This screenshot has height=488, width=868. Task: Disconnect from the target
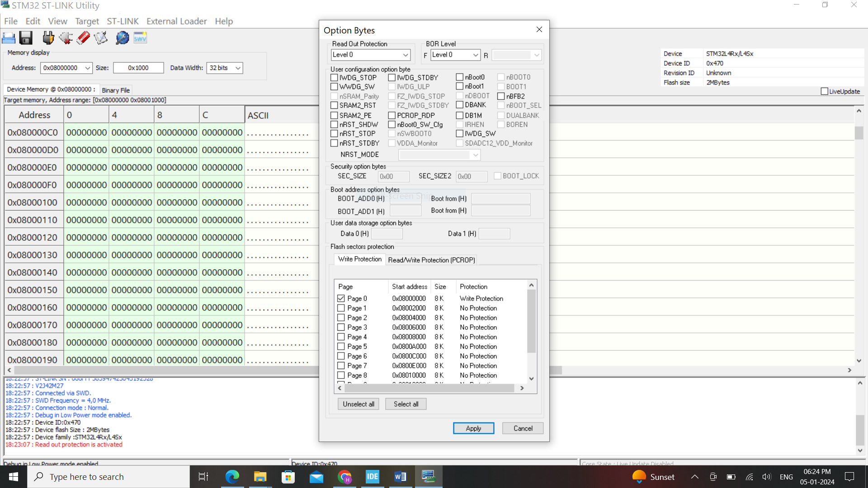(x=66, y=38)
